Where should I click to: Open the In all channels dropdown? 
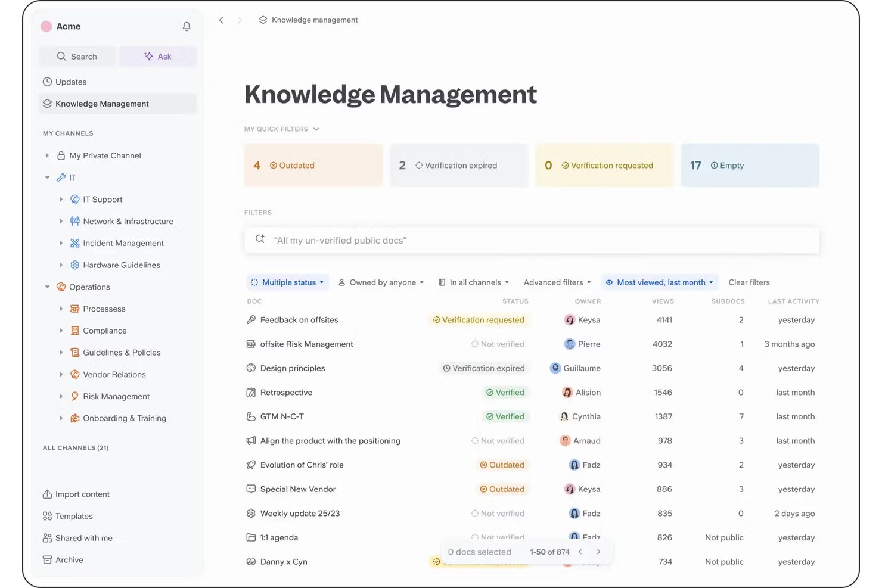[x=474, y=282]
